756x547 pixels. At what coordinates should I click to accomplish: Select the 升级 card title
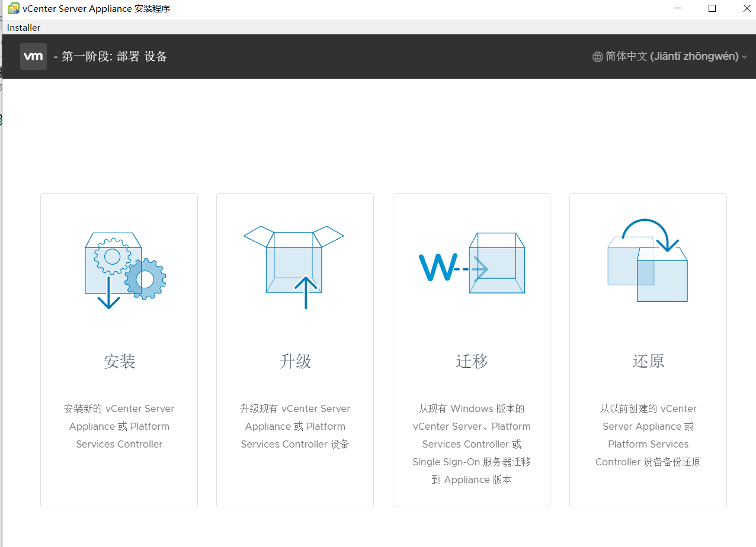[295, 361]
